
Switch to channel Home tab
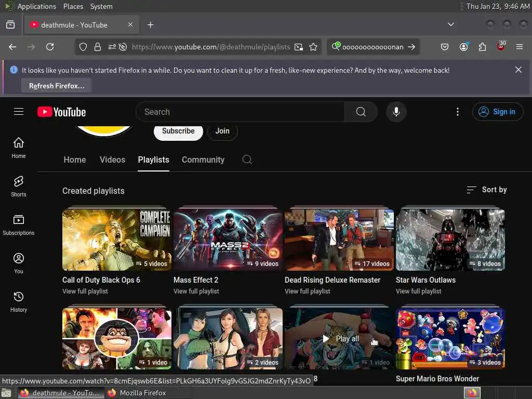[75, 159]
